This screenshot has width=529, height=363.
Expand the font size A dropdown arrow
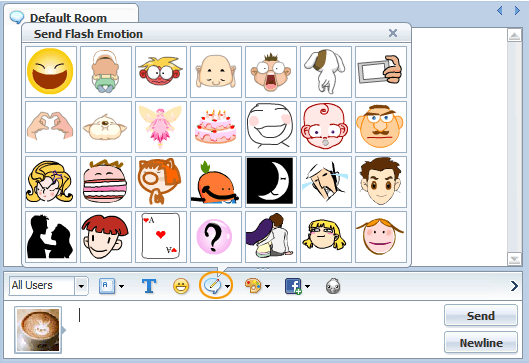pyautogui.click(x=121, y=286)
